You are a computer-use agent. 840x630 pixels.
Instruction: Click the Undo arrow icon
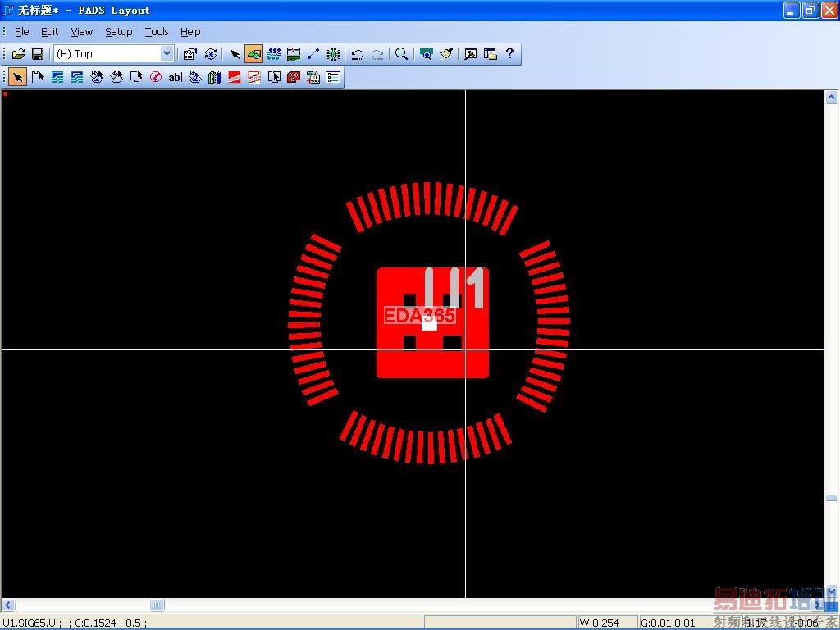[358, 54]
